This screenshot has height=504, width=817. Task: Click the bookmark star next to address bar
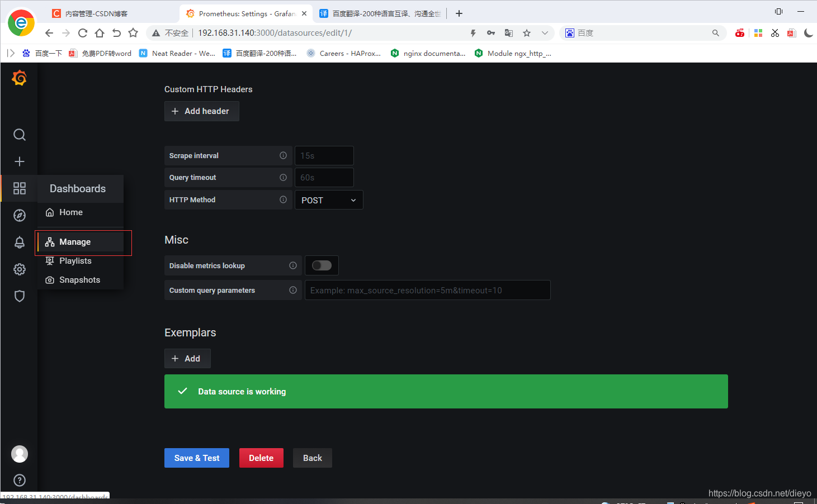coord(133,33)
